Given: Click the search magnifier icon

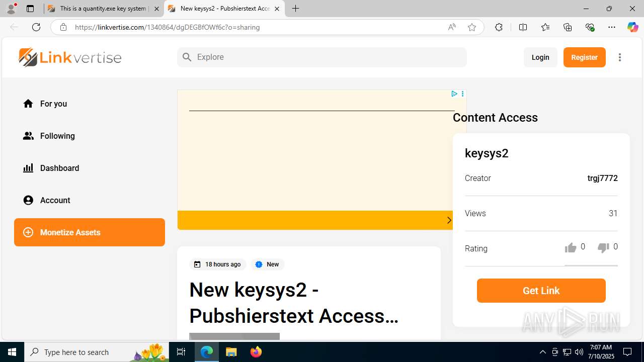Looking at the screenshot, I should (x=187, y=57).
